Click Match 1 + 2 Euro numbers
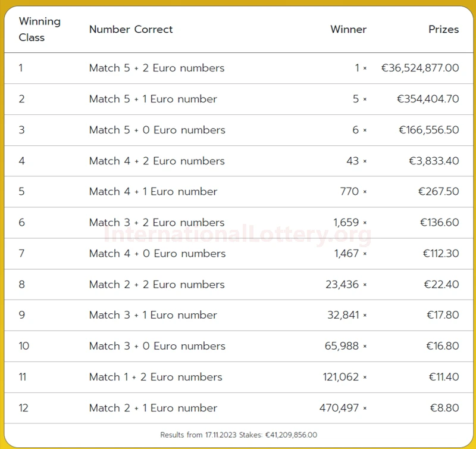The height and width of the screenshot is (449, 476). click(x=156, y=377)
